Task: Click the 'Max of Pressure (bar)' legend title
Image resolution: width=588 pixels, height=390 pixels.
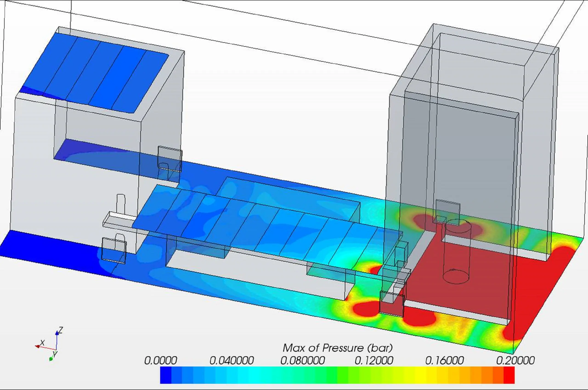Action: [338, 348]
